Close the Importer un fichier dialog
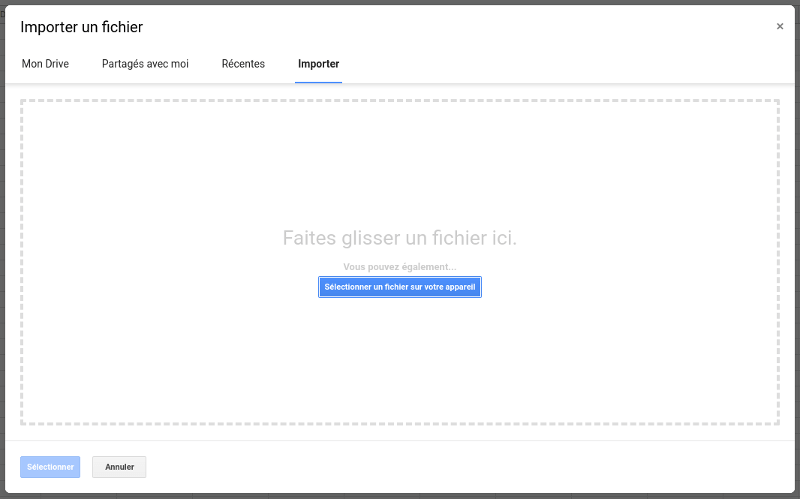 click(780, 27)
